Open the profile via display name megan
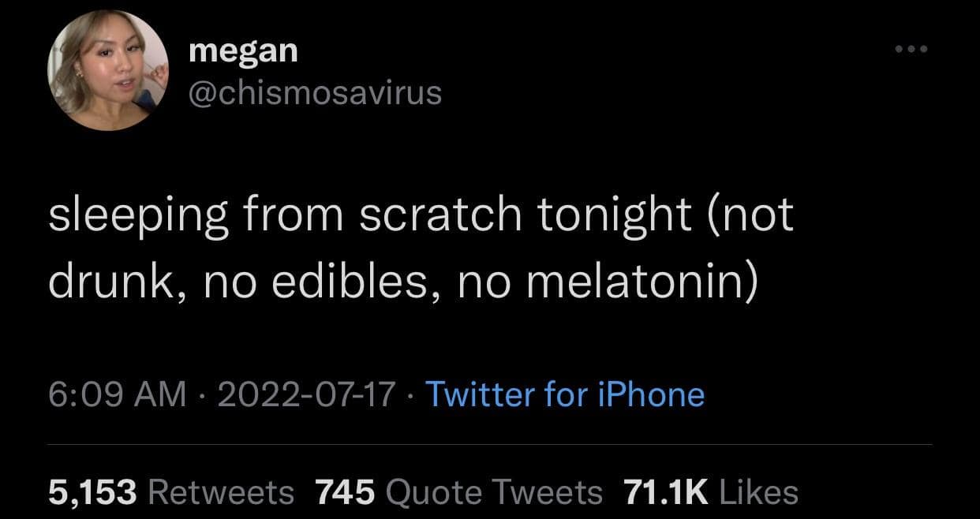 pos(244,52)
